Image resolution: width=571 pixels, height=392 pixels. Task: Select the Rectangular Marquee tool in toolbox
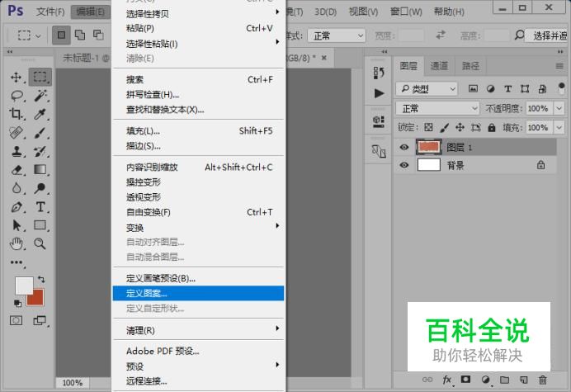pyautogui.click(x=40, y=77)
